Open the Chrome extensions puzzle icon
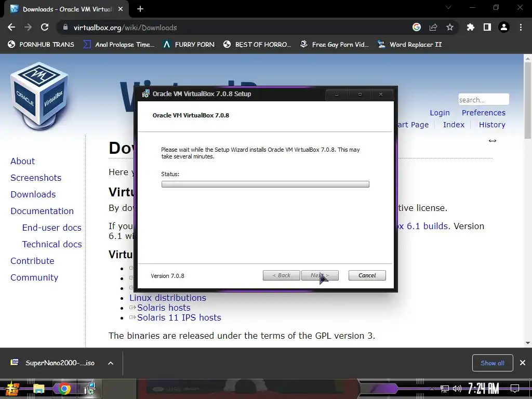This screenshot has width=532, height=399. [x=471, y=27]
